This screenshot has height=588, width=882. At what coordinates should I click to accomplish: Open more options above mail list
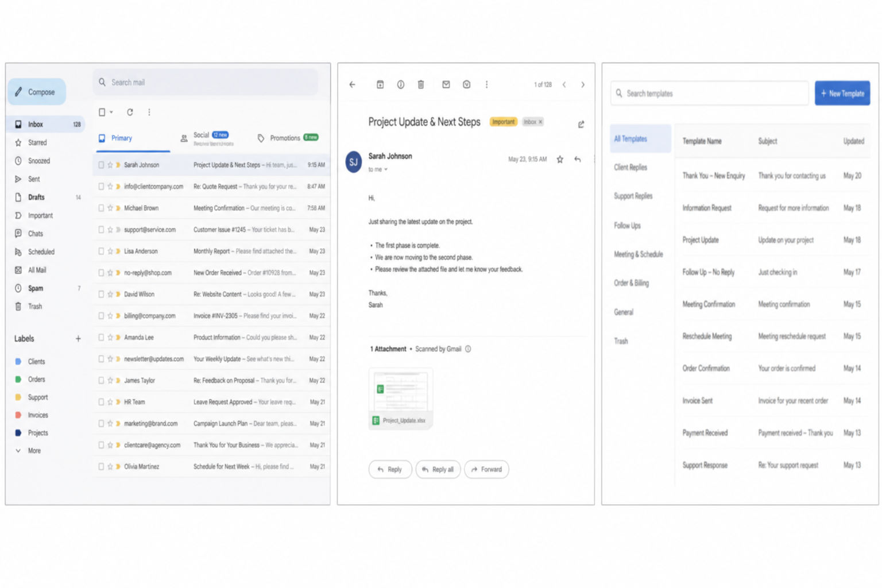[x=149, y=113]
